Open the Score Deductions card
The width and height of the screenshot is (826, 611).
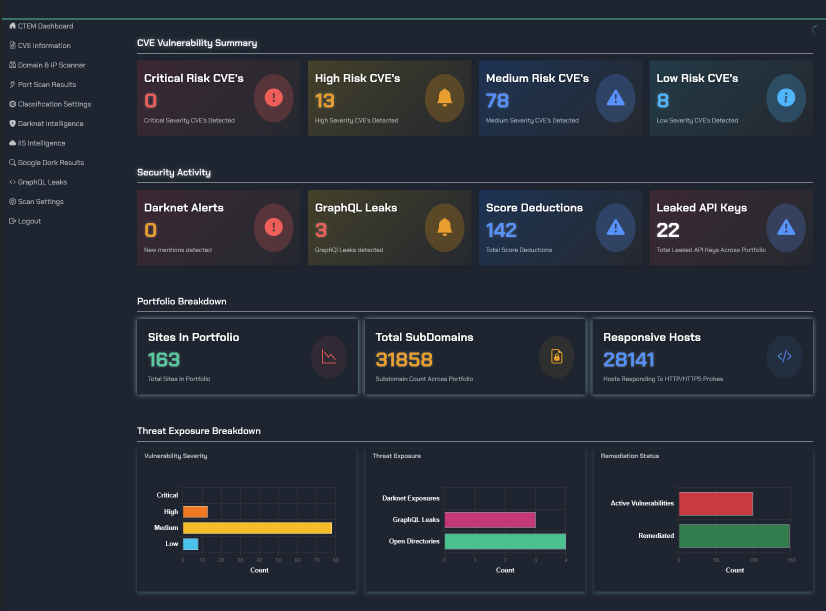560,227
